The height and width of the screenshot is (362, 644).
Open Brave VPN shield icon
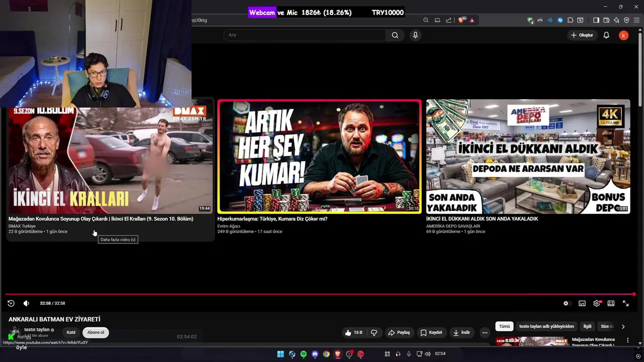(x=626, y=20)
